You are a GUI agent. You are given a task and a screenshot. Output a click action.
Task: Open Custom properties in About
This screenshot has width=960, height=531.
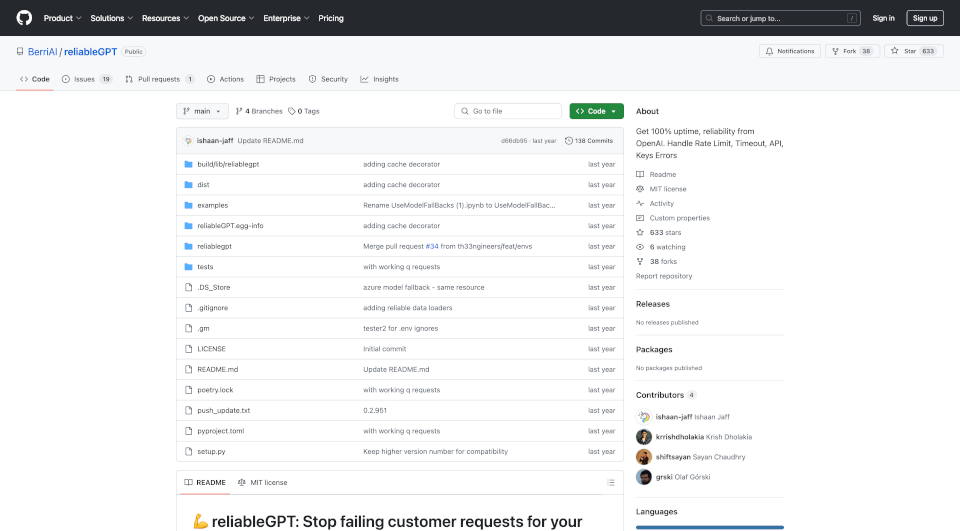[673, 218]
